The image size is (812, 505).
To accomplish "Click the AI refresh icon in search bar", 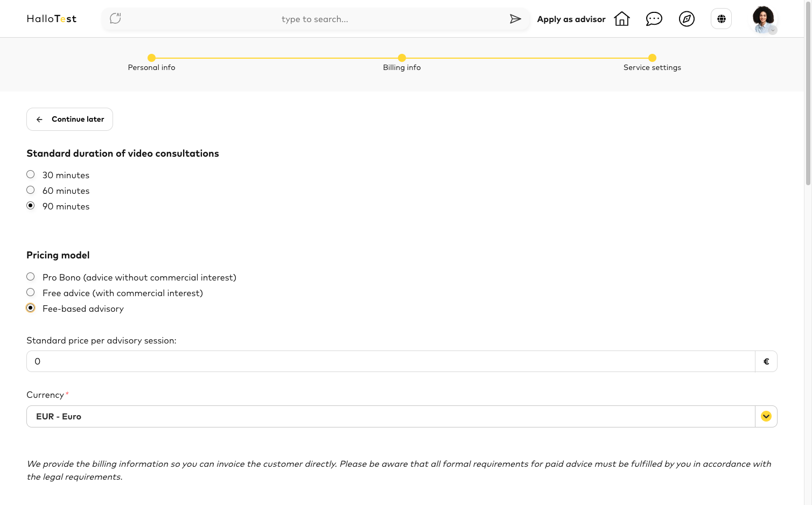I will coord(115,19).
